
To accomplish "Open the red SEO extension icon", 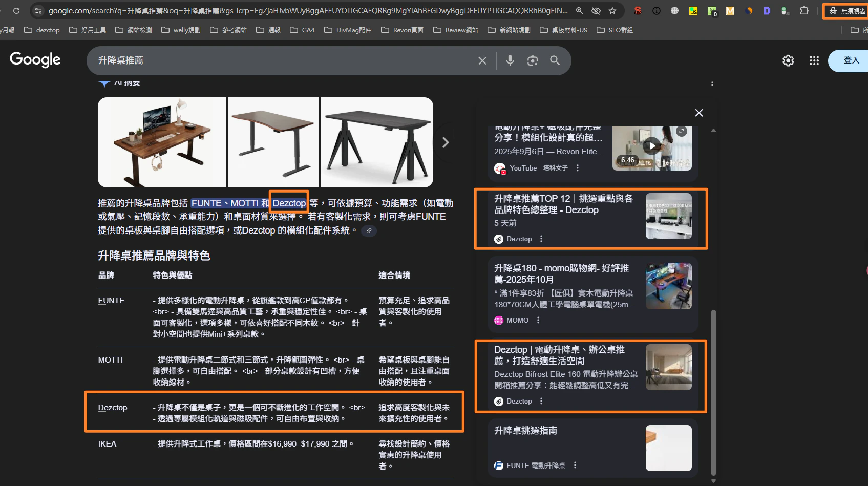I will click(638, 10).
